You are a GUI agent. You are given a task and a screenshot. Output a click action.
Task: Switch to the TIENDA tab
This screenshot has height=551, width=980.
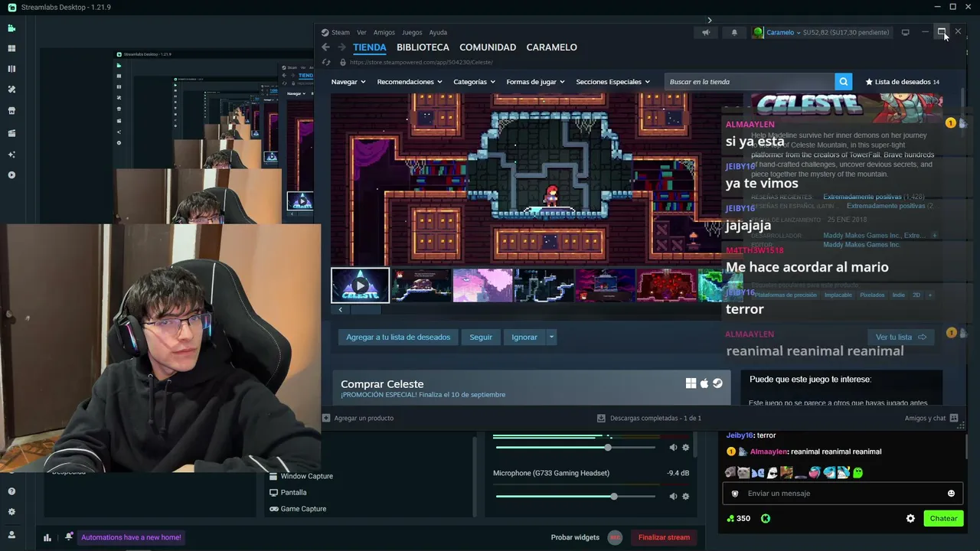click(x=370, y=47)
